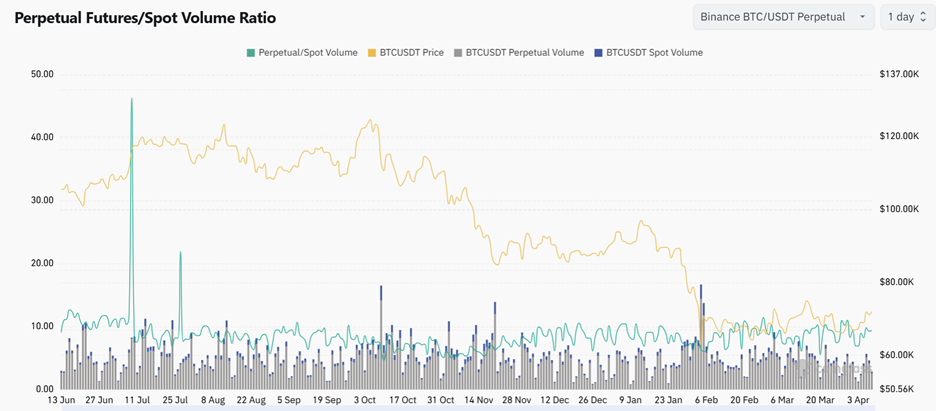Click the 50.00 left axis label
The image size is (936, 411).
[42, 74]
